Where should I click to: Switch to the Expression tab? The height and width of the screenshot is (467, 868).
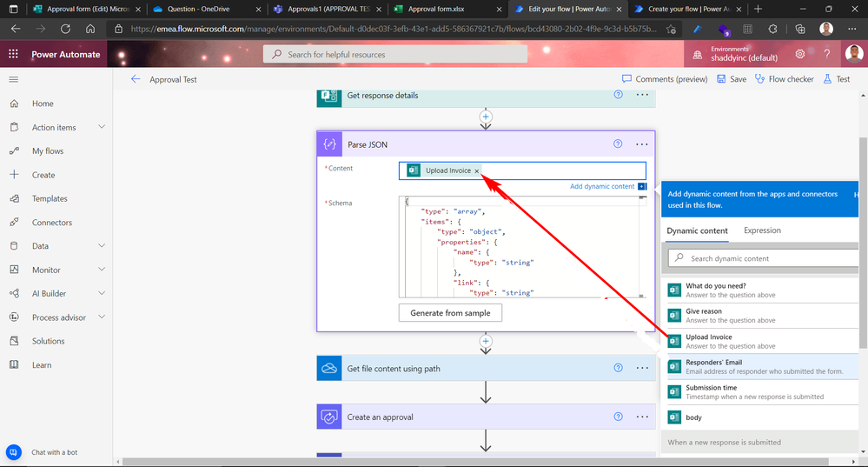click(762, 230)
